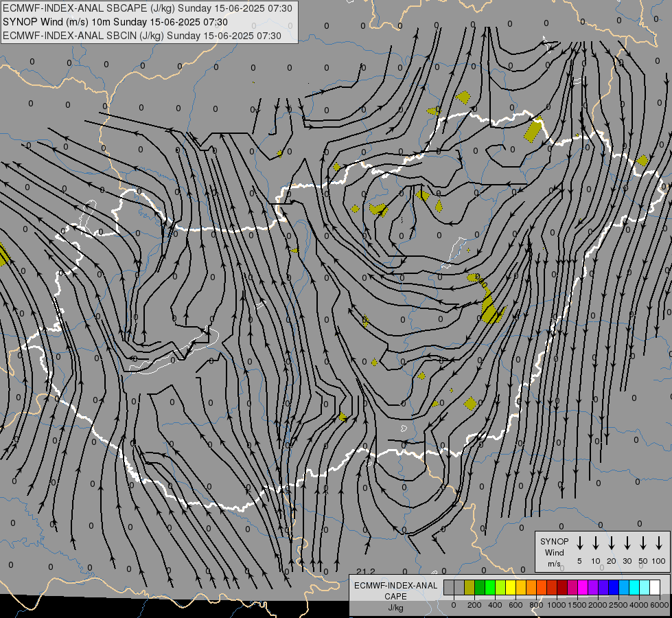Click the 'SYNOP' label in wind legend
The image size is (672, 618).
click(x=554, y=541)
